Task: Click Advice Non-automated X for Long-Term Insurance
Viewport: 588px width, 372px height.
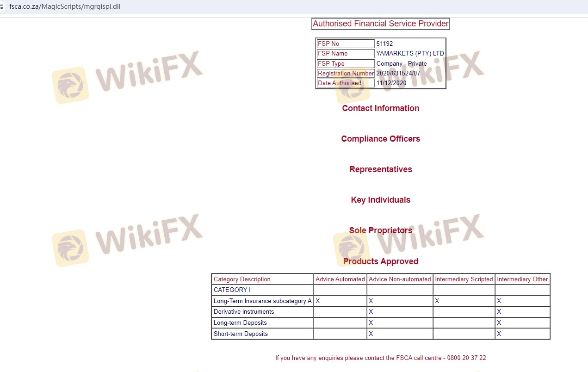Action: tap(371, 301)
